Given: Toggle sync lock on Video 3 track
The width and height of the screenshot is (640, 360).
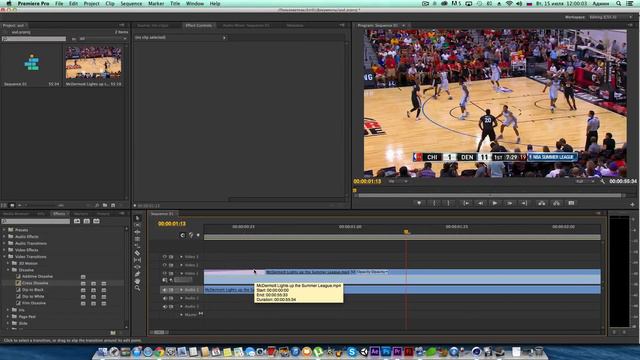Looking at the screenshot, I should point(171,257).
